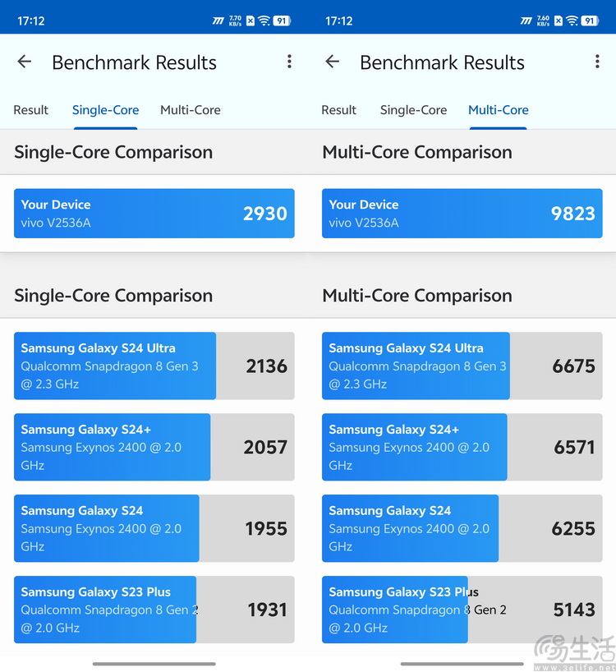Tap Samsung Galaxy S23 Plus row scoring 5143

click(x=462, y=610)
